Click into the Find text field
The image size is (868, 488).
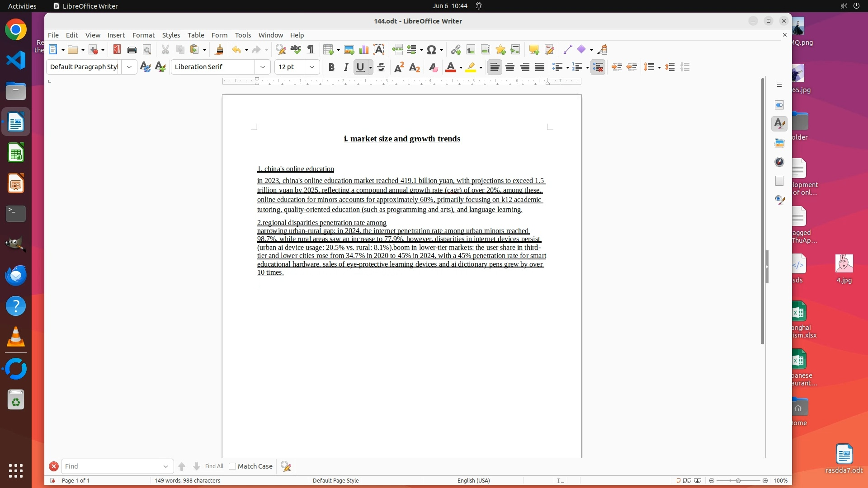(110, 466)
